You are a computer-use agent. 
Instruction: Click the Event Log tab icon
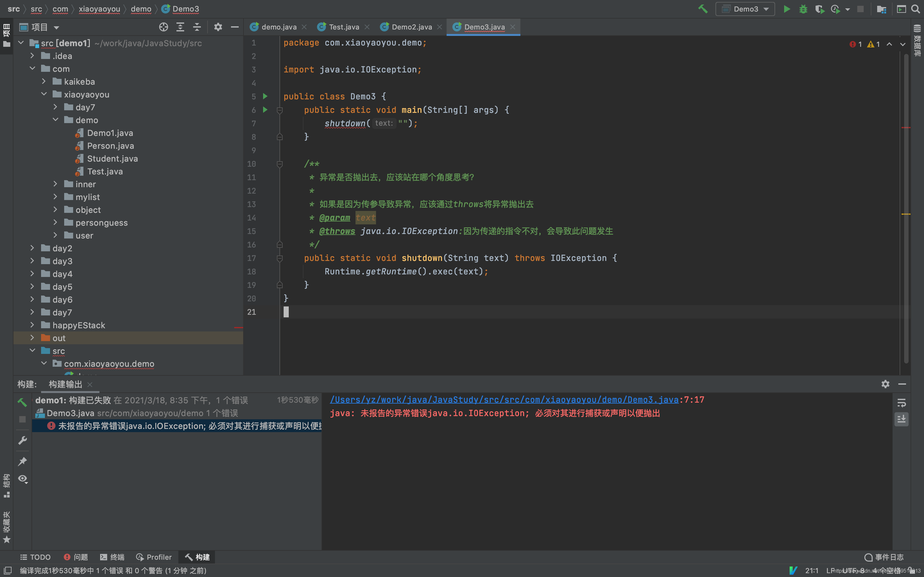869,556
